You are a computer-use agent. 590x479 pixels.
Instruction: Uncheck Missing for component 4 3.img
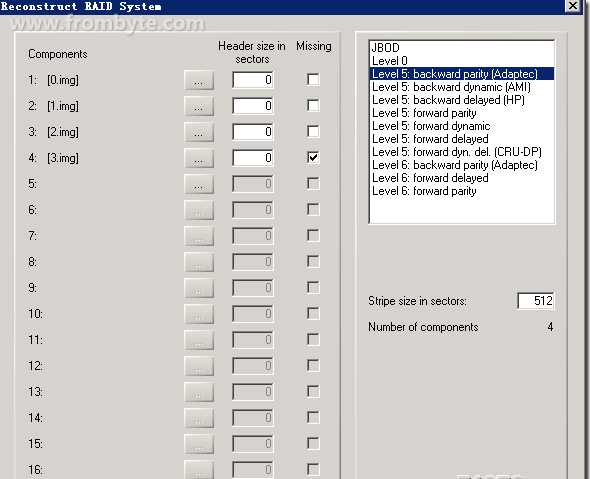click(x=313, y=157)
